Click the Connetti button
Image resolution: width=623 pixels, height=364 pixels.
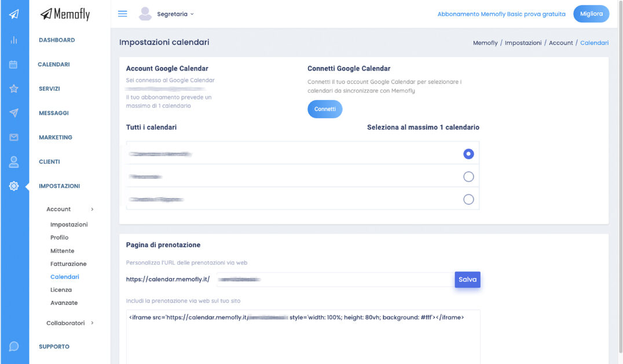(325, 109)
